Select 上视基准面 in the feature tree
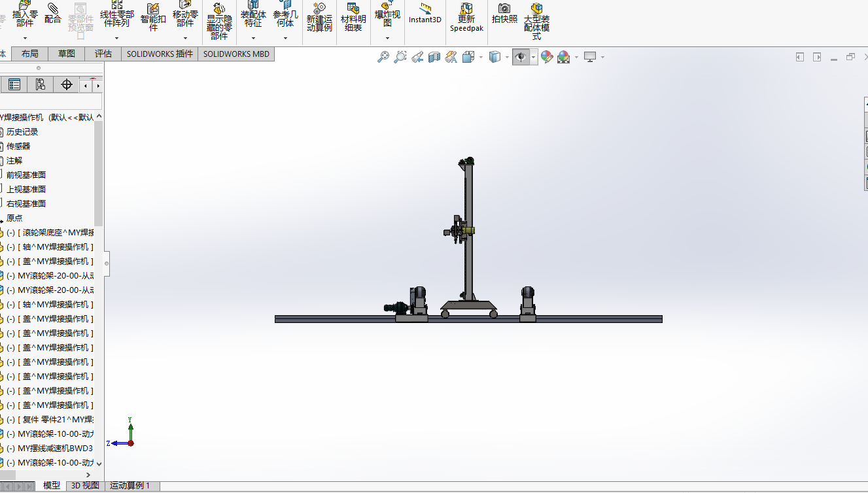 (26, 190)
